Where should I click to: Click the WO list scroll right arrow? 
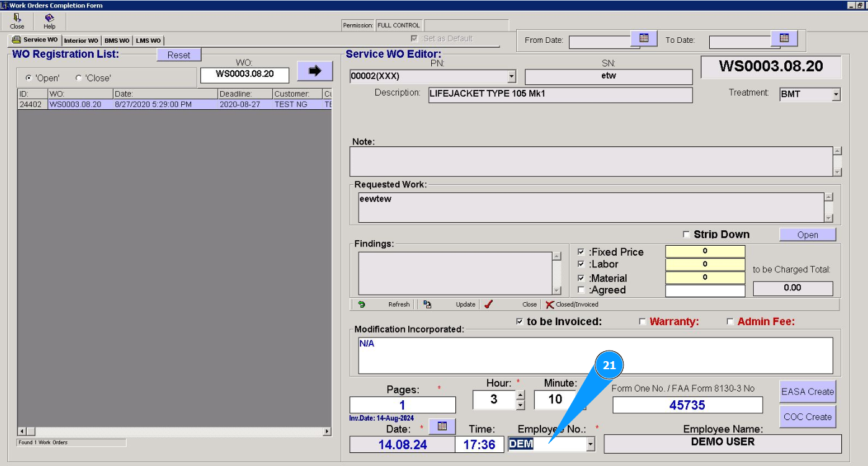[328, 431]
